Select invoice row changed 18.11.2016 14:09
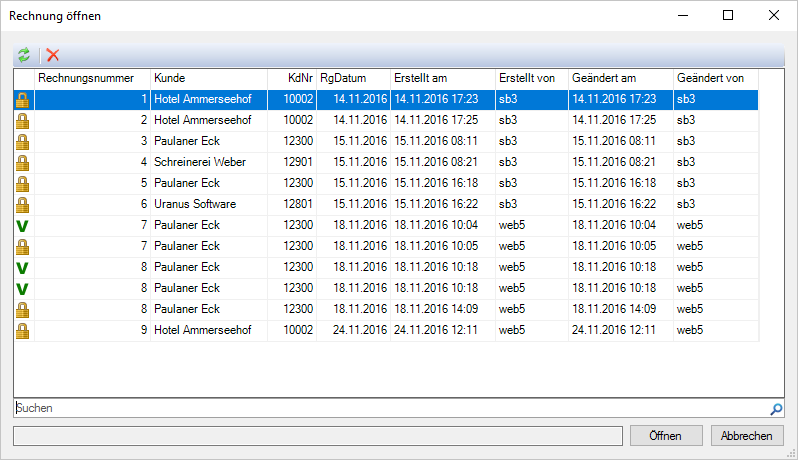798x460 pixels. point(400,309)
